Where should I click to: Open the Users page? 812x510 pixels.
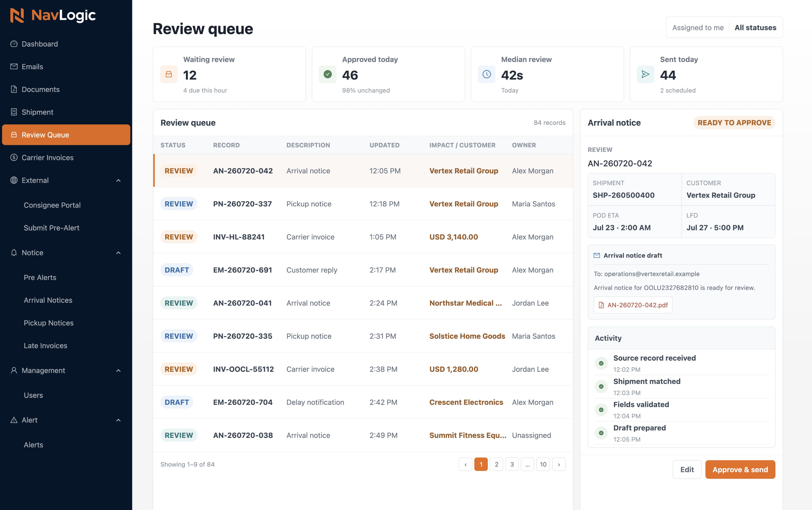(x=33, y=395)
